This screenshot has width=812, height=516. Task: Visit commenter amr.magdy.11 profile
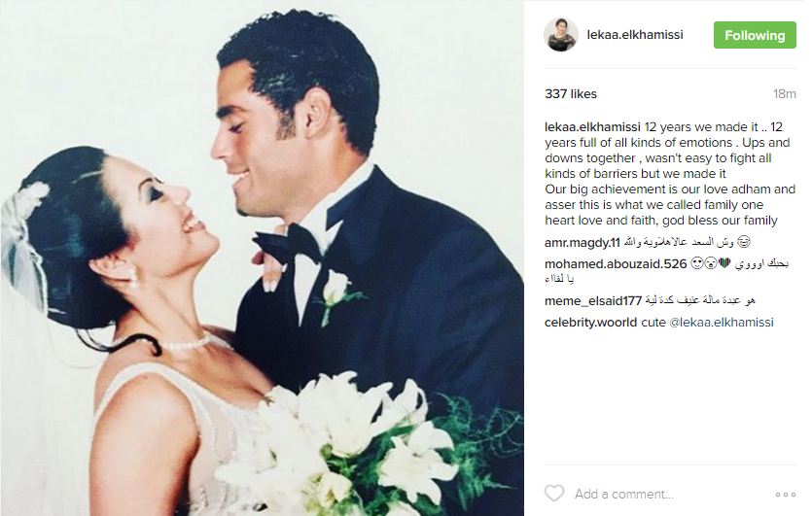pyautogui.click(x=583, y=242)
